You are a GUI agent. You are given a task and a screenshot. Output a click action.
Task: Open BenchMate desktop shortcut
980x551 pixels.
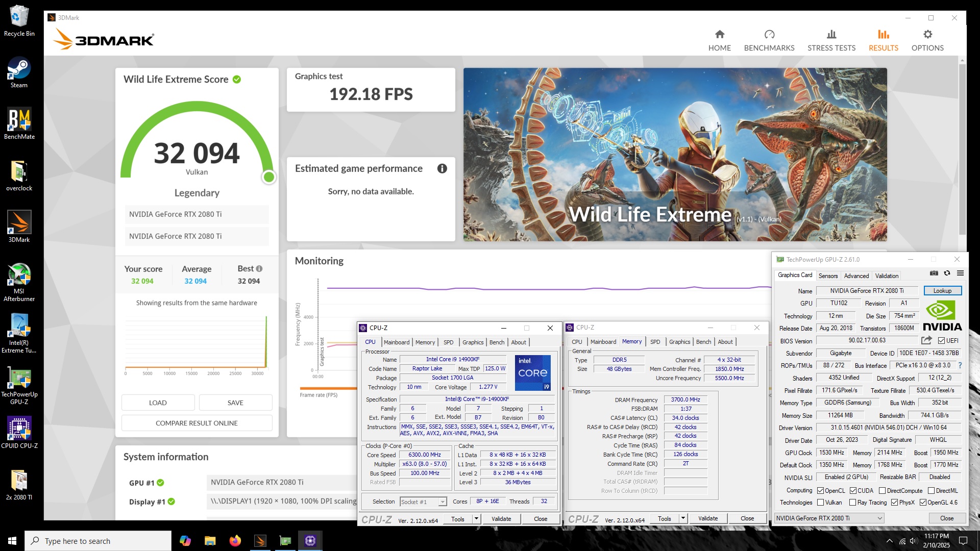click(x=19, y=123)
